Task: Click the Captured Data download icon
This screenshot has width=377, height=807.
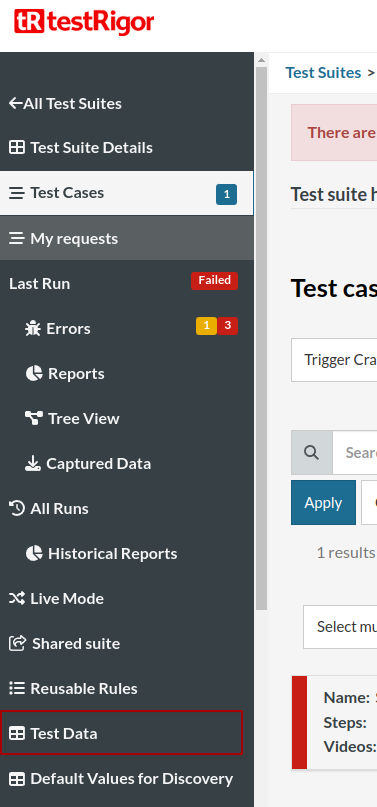Action: pos(33,464)
